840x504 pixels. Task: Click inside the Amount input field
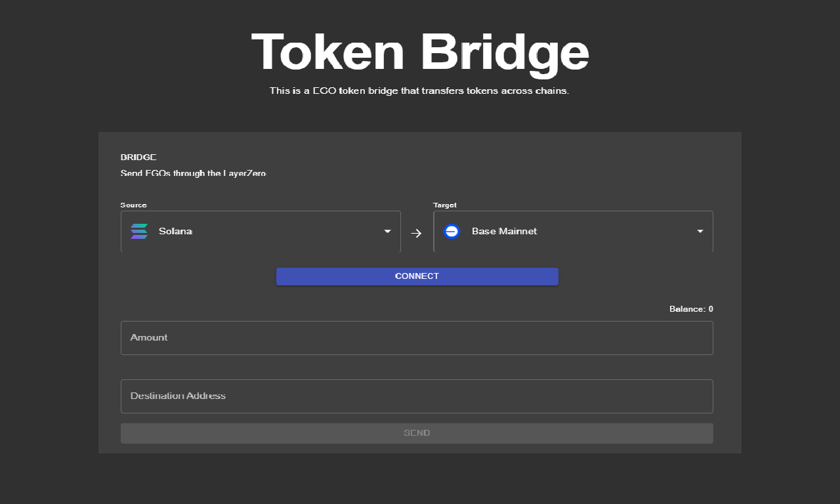(417, 337)
